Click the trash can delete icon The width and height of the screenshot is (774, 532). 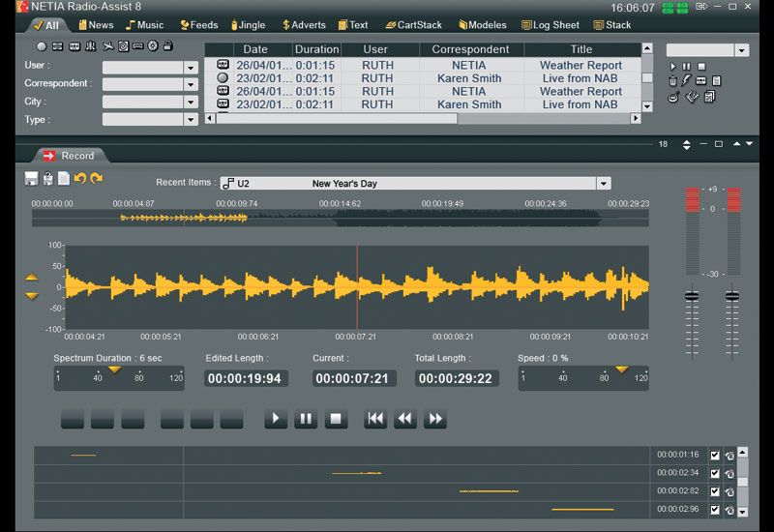coord(672,81)
